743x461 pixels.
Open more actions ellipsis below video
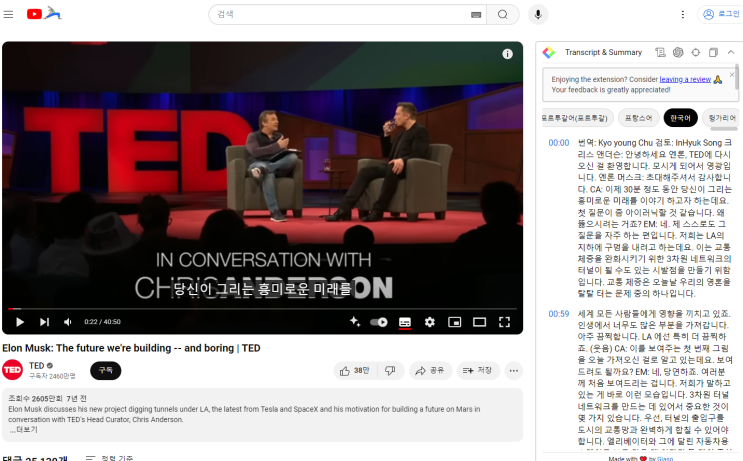[514, 371]
